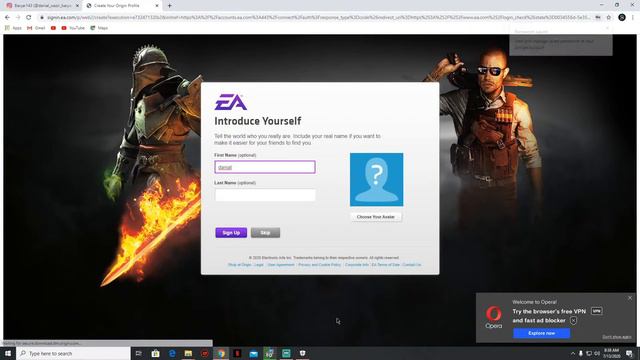The image size is (640, 360).
Task: Open Microsoft Store from the taskbar
Action: (x=156, y=353)
